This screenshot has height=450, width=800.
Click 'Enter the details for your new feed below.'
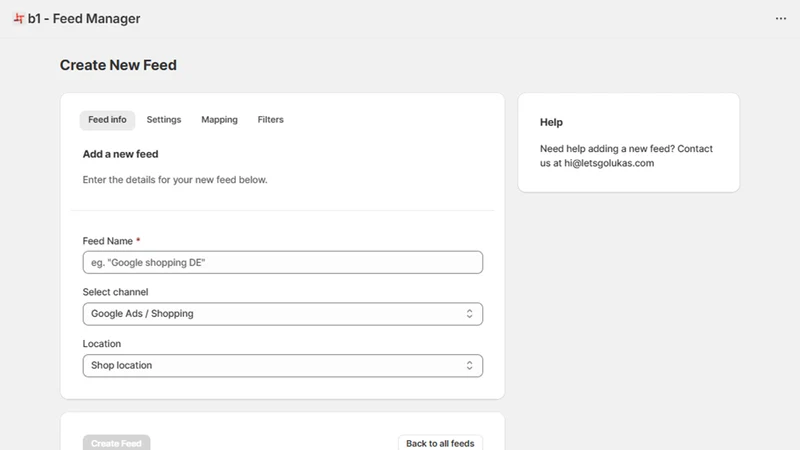pos(175,180)
